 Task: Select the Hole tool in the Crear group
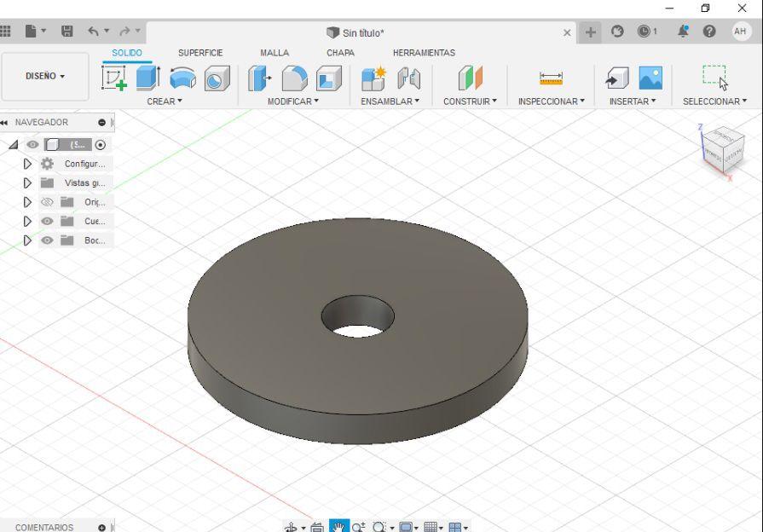(217, 78)
